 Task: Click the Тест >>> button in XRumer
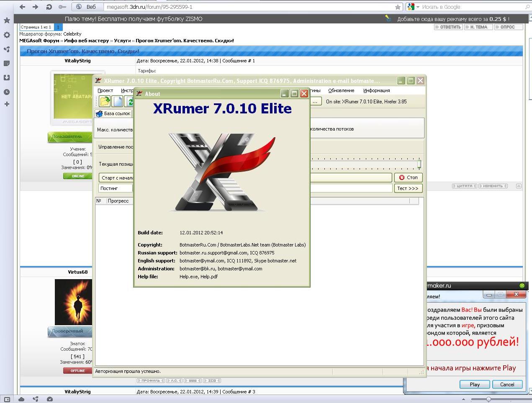point(408,188)
